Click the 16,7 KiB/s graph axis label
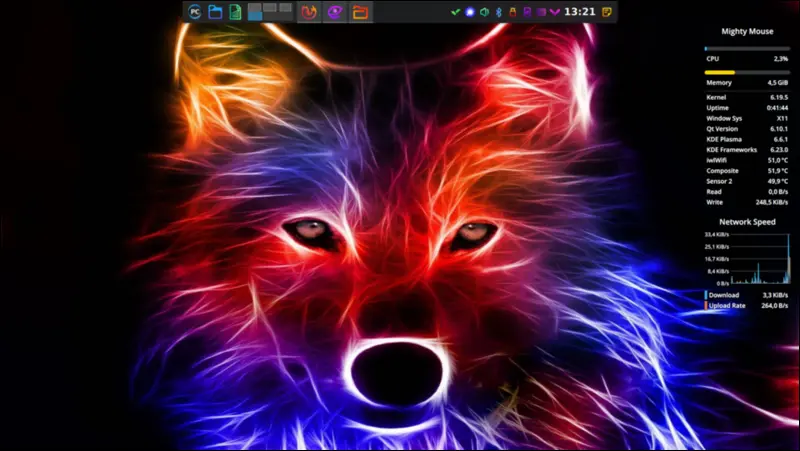 click(716, 259)
